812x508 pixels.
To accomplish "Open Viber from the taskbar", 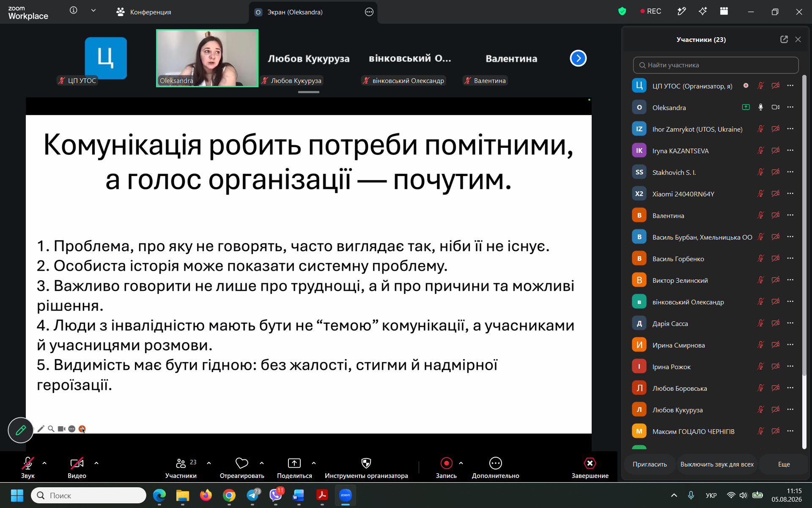I will coord(276,495).
